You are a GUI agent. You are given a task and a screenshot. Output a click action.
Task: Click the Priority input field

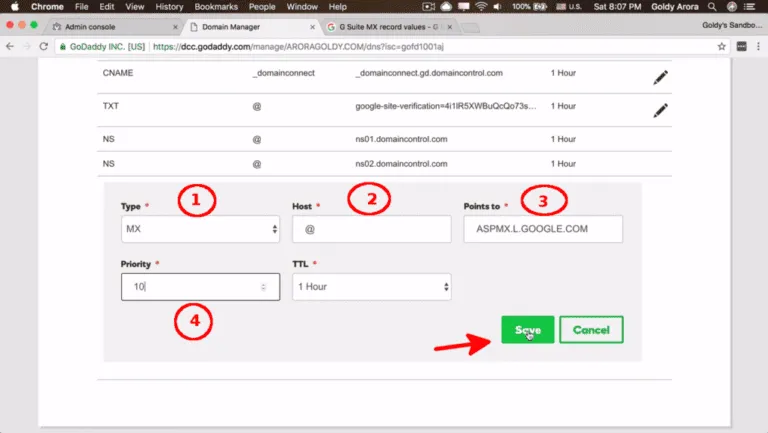[200, 287]
